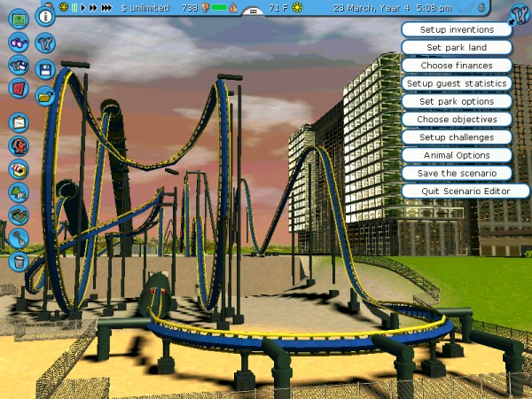Open Set park land
This screenshot has height=399, width=532.
pos(457,48)
